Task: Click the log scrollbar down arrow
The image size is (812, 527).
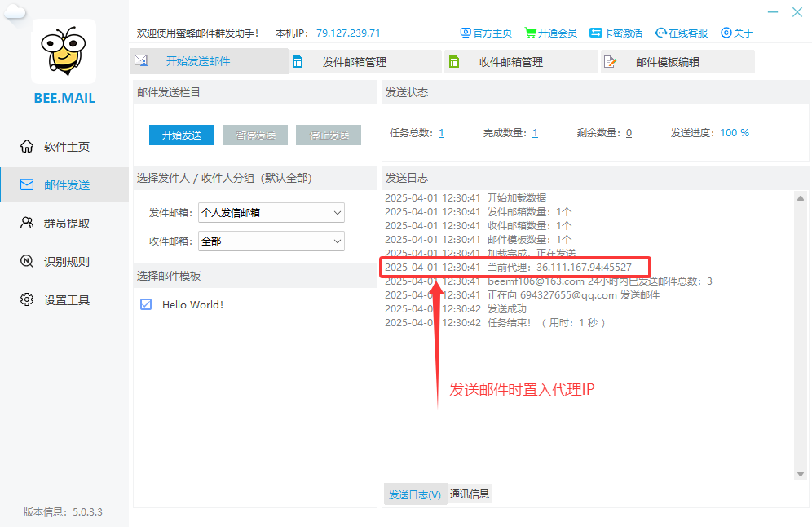Action: tap(801, 474)
